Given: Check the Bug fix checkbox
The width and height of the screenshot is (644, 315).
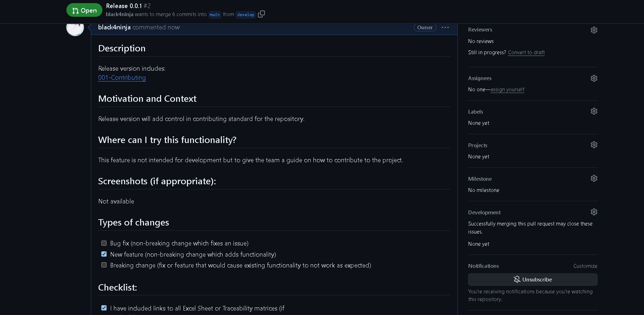Looking at the screenshot, I should [x=104, y=243].
